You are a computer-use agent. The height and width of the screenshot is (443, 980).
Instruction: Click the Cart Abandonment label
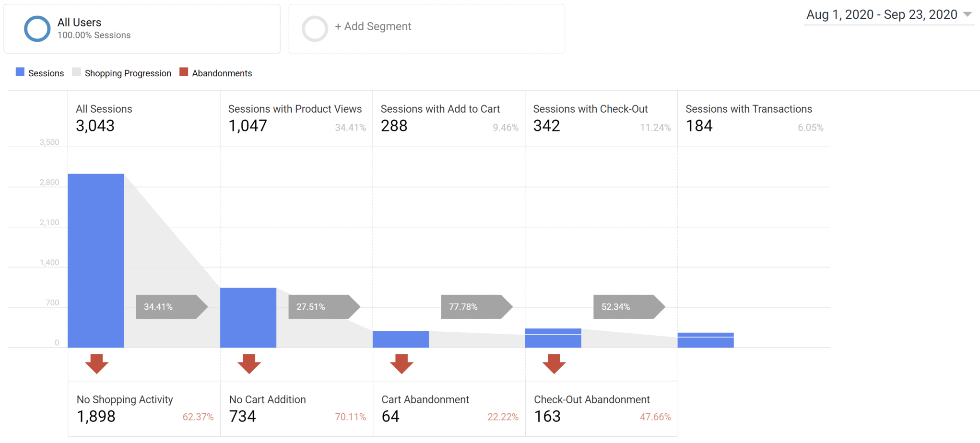pos(425,399)
